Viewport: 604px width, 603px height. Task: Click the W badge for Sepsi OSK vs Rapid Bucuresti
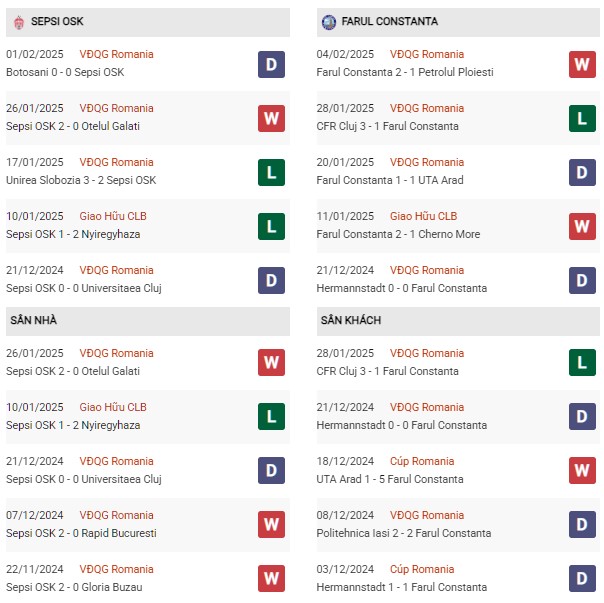coord(271,524)
